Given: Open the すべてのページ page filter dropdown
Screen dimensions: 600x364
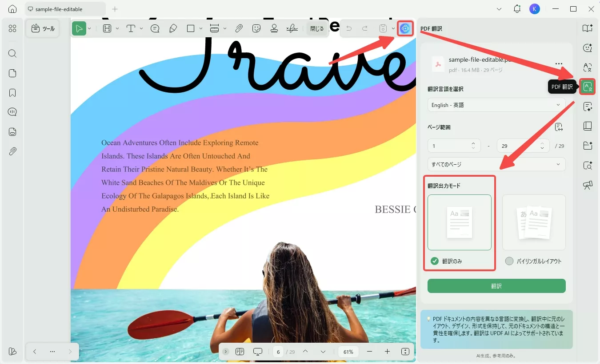Looking at the screenshot, I should (x=496, y=164).
